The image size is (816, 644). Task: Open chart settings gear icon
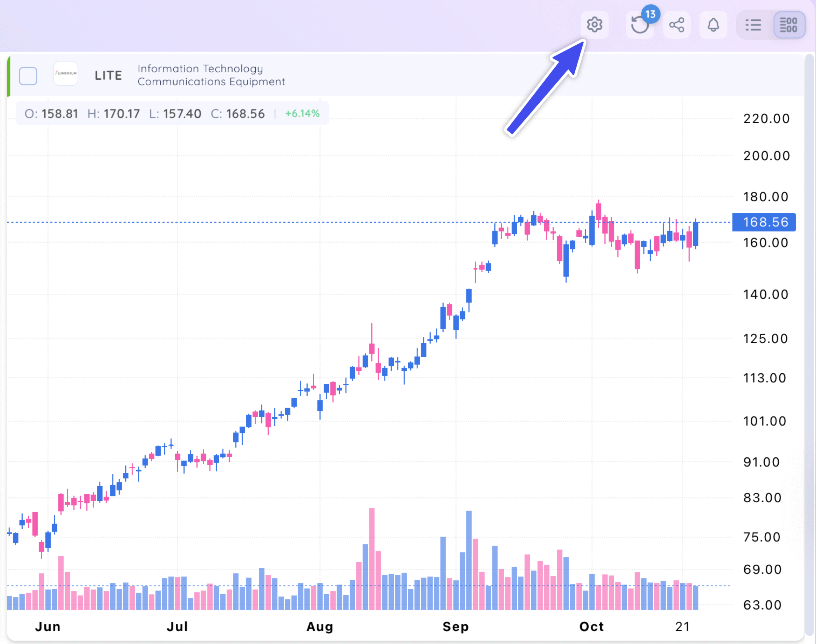click(x=594, y=25)
